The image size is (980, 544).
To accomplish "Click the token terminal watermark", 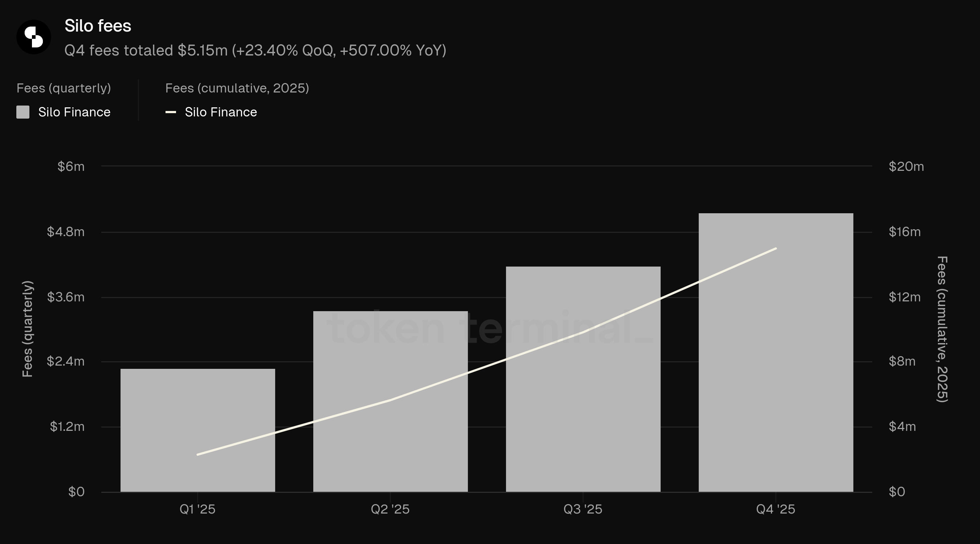I will click(x=490, y=328).
